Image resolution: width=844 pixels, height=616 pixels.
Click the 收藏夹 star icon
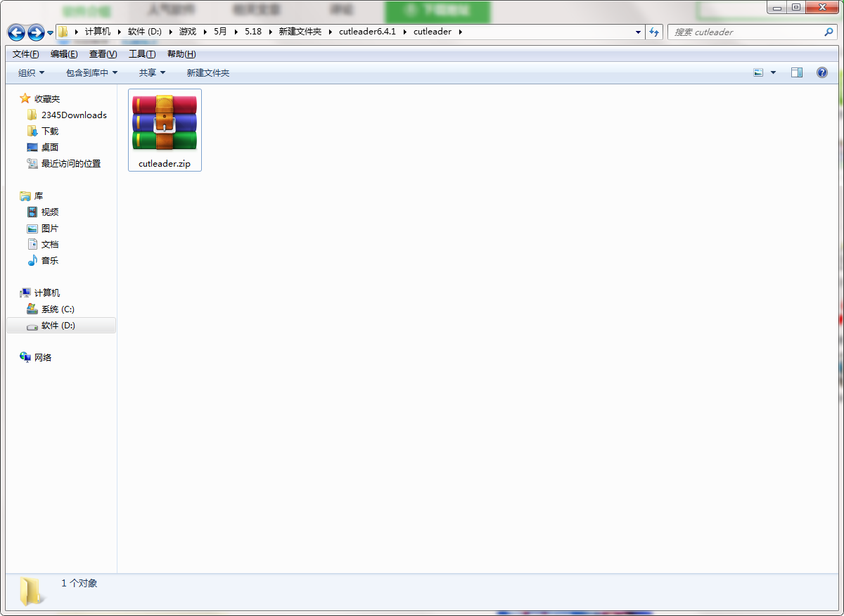[25, 98]
